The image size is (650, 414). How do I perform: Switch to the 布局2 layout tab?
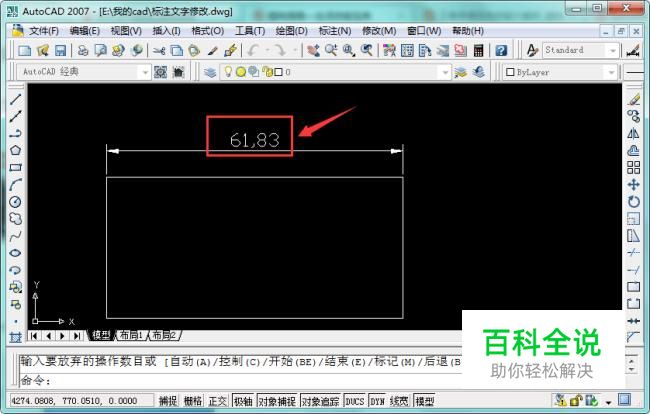click(x=164, y=335)
